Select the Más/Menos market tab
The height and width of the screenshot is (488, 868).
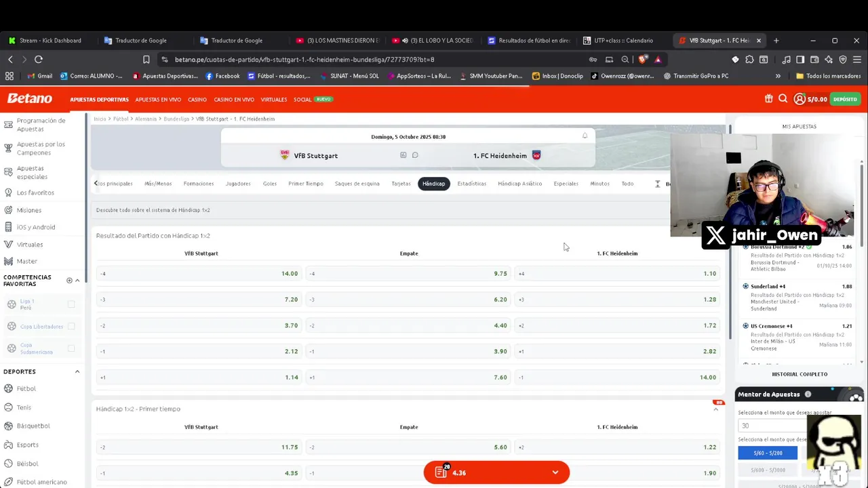tap(158, 184)
